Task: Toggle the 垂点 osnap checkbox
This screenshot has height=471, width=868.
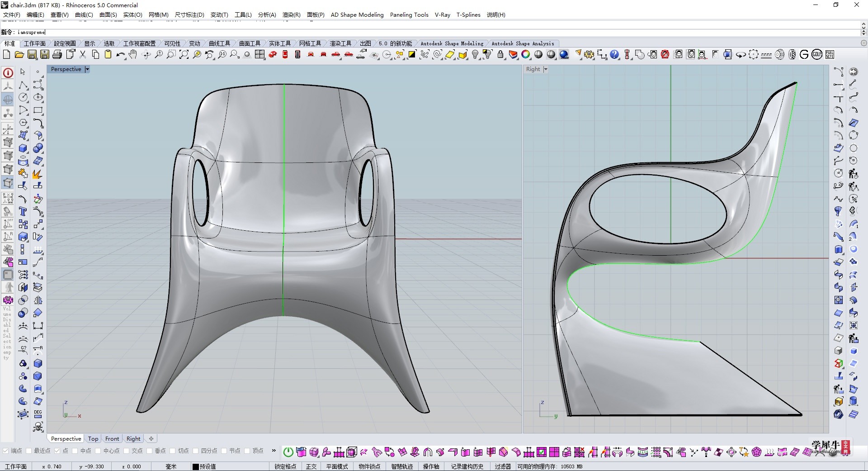Action: (x=149, y=451)
